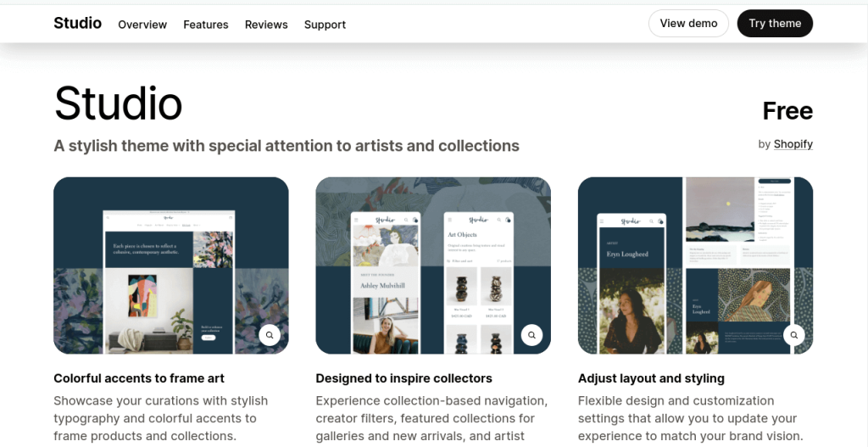The image size is (868, 447).
Task: Click the magnifier icon on the Colorful accents image
Action: pyautogui.click(x=270, y=335)
